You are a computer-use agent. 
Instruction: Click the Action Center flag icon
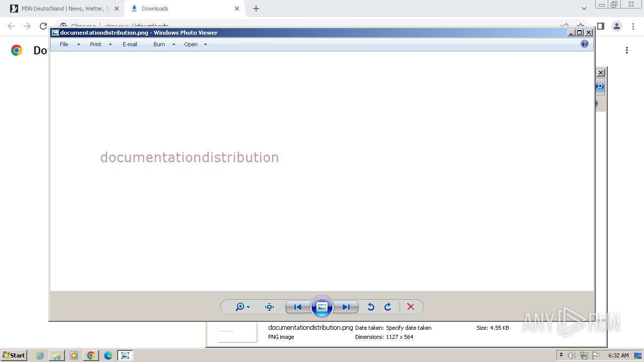(596, 355)
